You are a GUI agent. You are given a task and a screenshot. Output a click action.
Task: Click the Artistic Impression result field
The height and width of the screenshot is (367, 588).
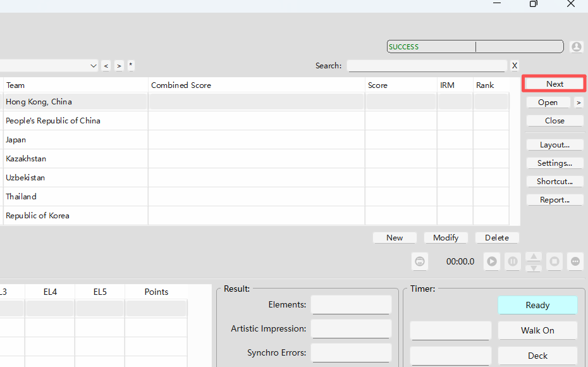click(351, 329)
